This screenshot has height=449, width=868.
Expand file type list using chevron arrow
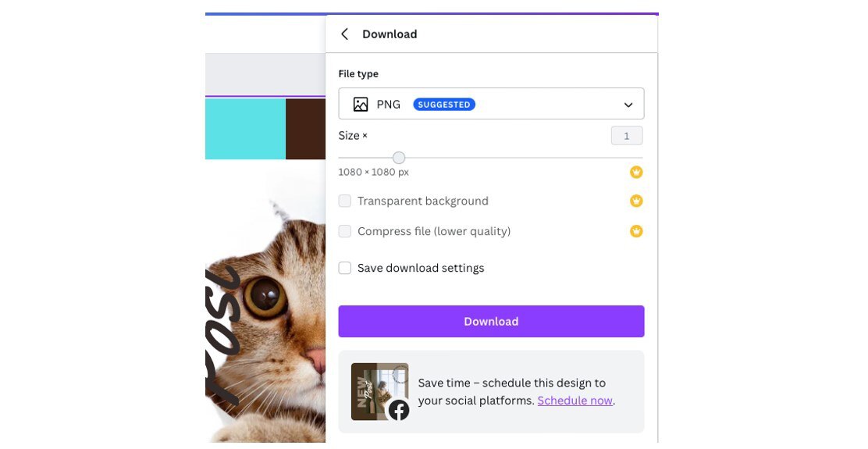pyautogui.click(x=628, y=105)
